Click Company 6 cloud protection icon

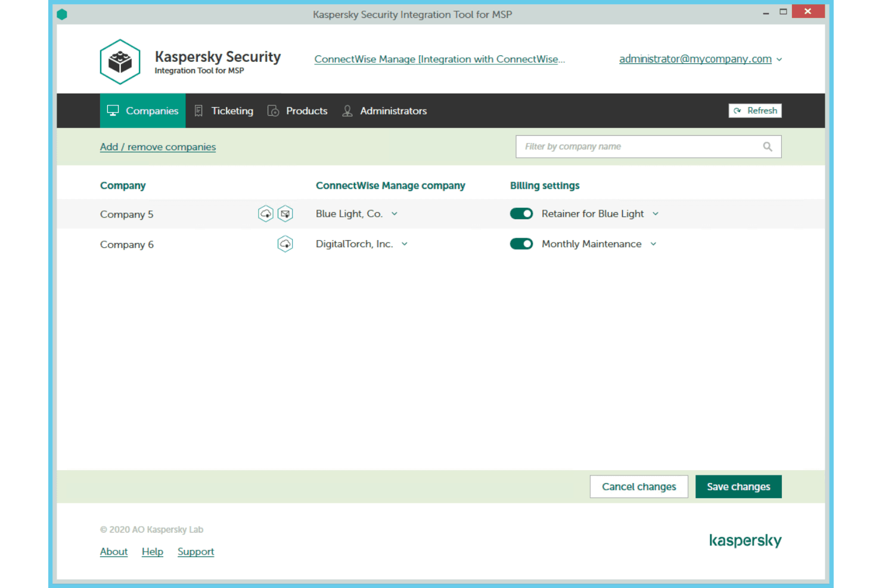(285, 244)
